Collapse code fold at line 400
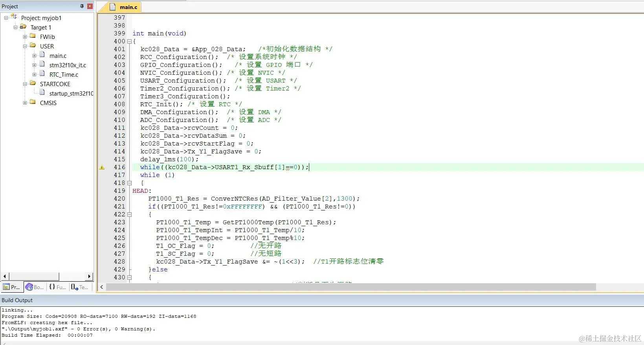Viewport: 644px width, 345px height. (129, 41)
